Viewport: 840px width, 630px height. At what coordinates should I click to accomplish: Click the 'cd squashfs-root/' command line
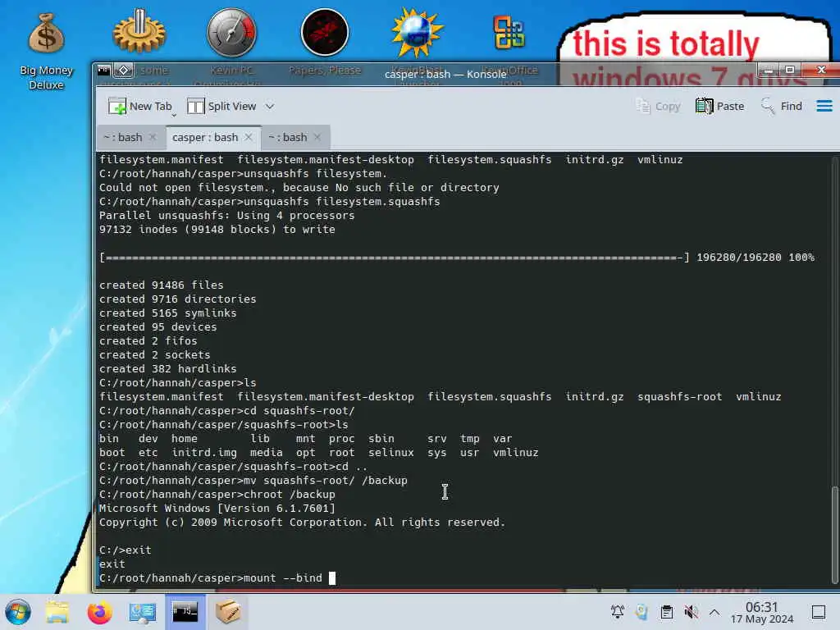[x=227, y=411]
